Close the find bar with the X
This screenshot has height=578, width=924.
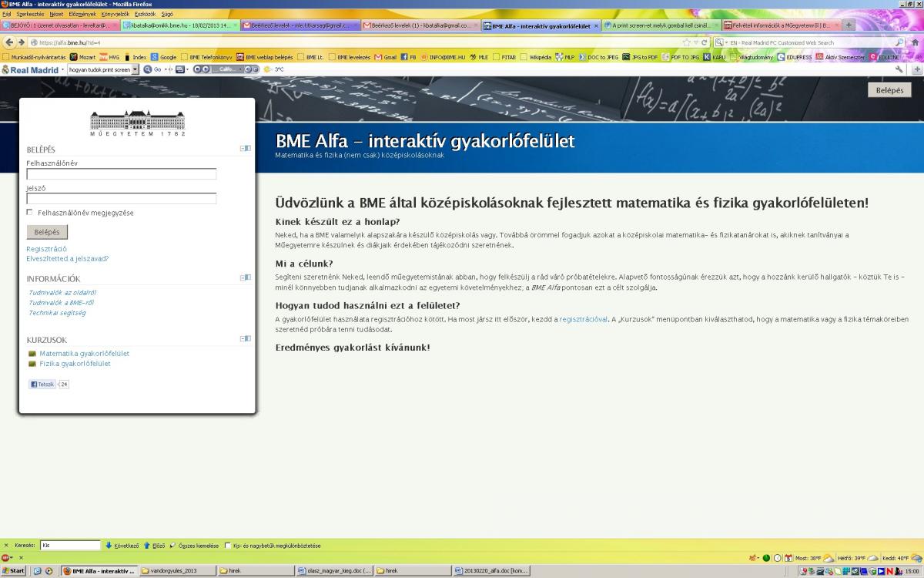click(6, 546)
